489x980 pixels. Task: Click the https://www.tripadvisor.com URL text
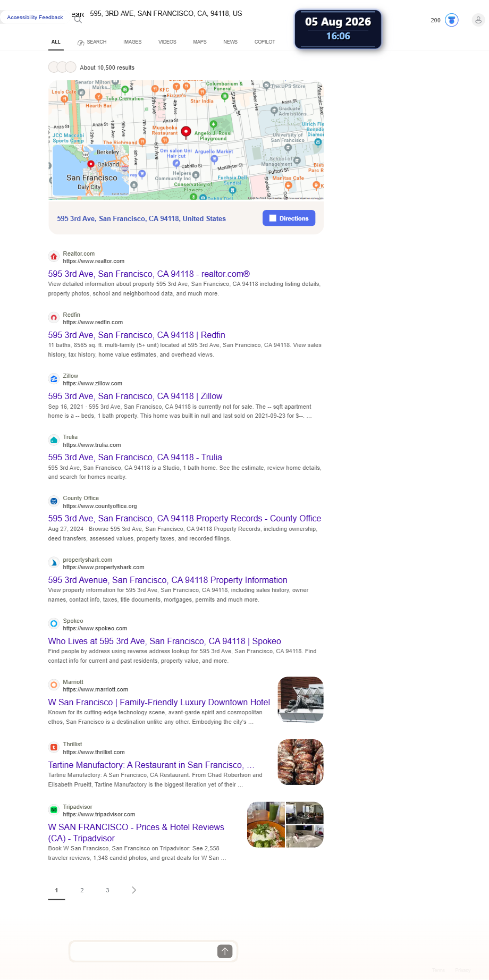click(99, 815)
